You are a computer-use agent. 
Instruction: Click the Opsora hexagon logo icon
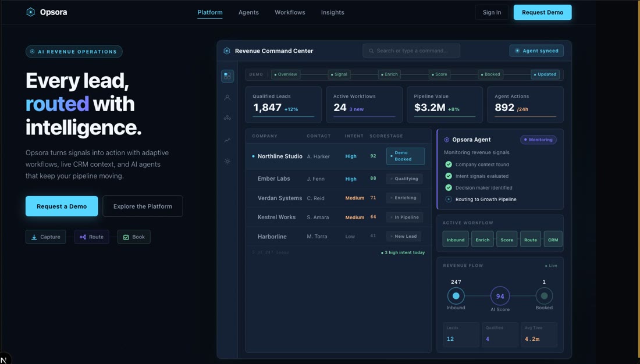click(31, 12)
